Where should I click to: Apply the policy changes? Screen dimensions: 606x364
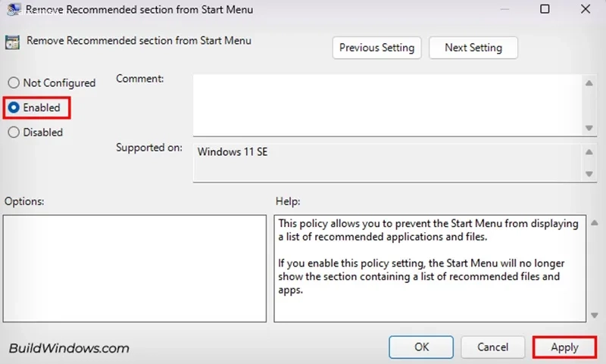pos(564,347)
